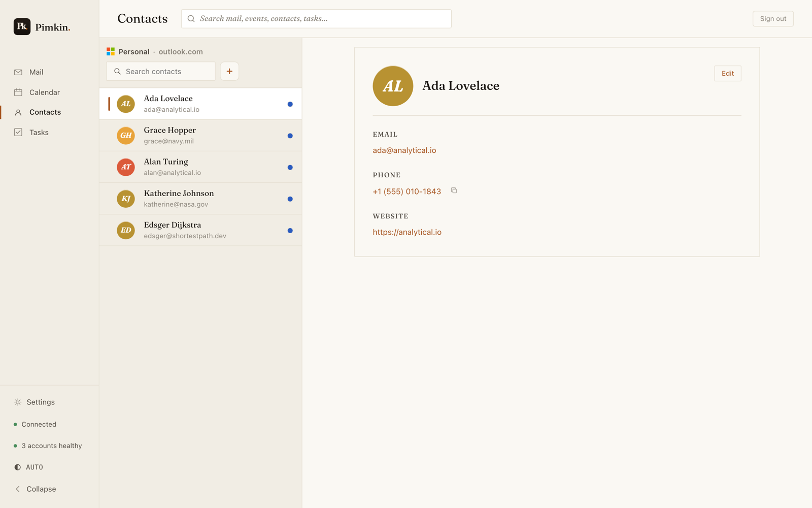Click the AL avatar in contact list
812x508 pixels.
pos(126,104)
